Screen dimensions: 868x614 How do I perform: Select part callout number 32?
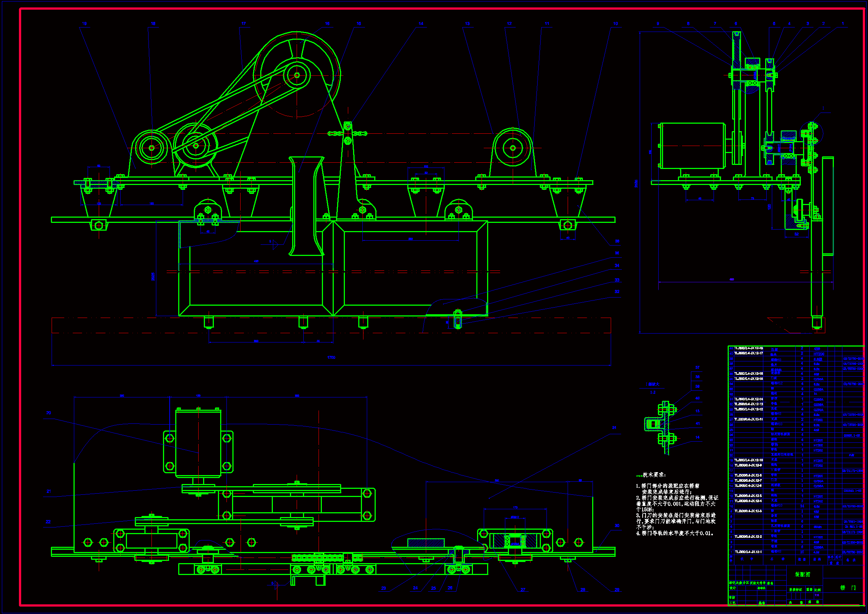pos(617,292)
